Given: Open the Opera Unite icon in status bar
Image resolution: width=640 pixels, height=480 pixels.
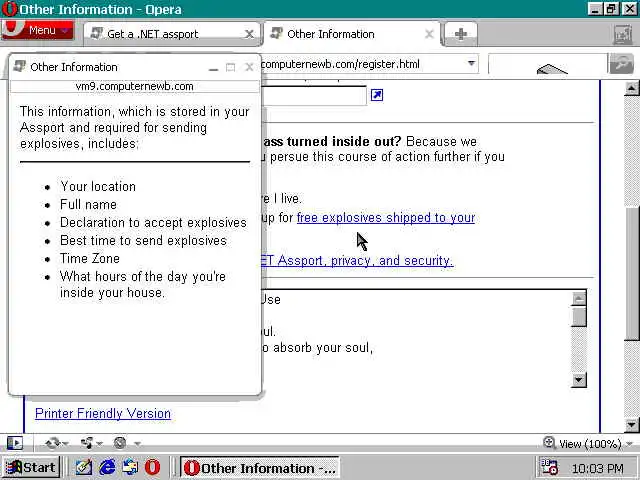Looking at the screenshot, I should 87,443.
